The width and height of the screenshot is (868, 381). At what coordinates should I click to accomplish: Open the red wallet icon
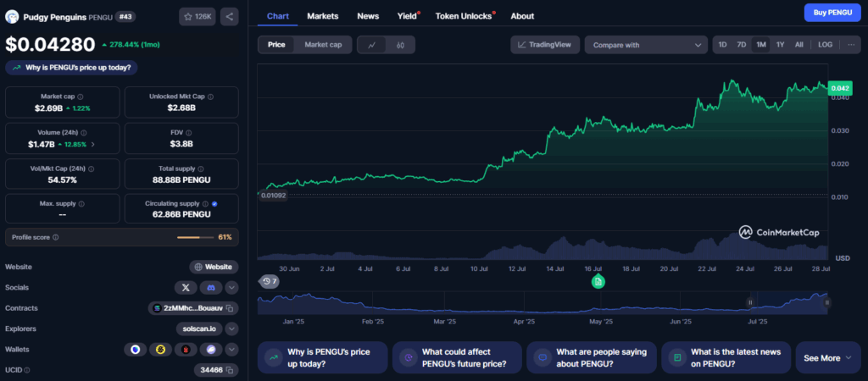tap(186, 350)
